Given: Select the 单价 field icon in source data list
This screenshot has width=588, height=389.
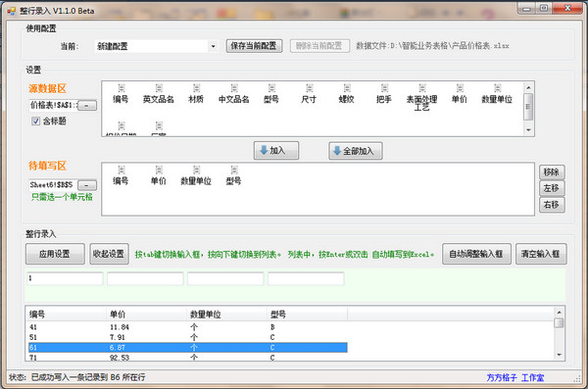Looking at the screenshot, I should [x=461, y=88].
